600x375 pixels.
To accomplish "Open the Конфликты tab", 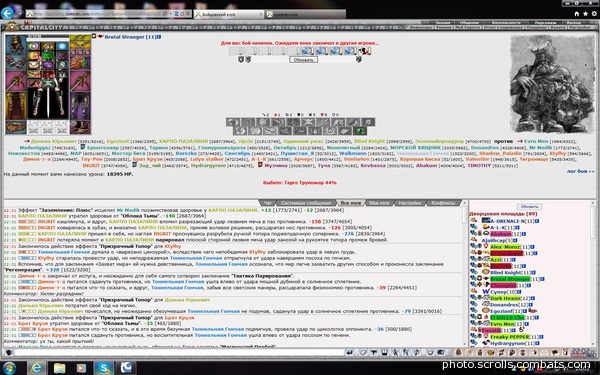I will [443, 203].
